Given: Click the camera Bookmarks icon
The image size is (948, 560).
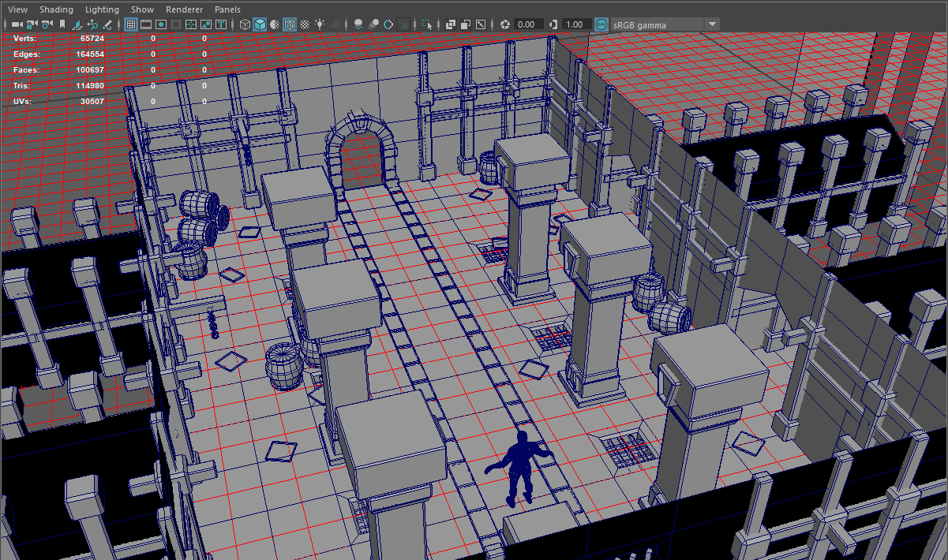Looking at the screenshot, I should pyautogui.click(x=62, y=24).
